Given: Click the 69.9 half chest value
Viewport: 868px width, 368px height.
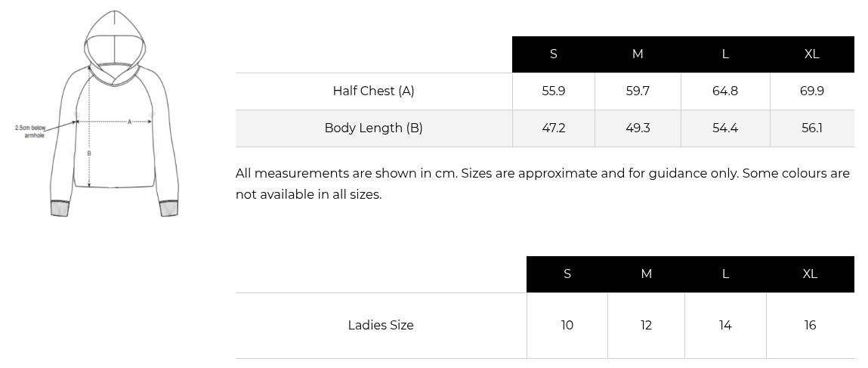Looking at the screenshot, I should coord(811,91).
